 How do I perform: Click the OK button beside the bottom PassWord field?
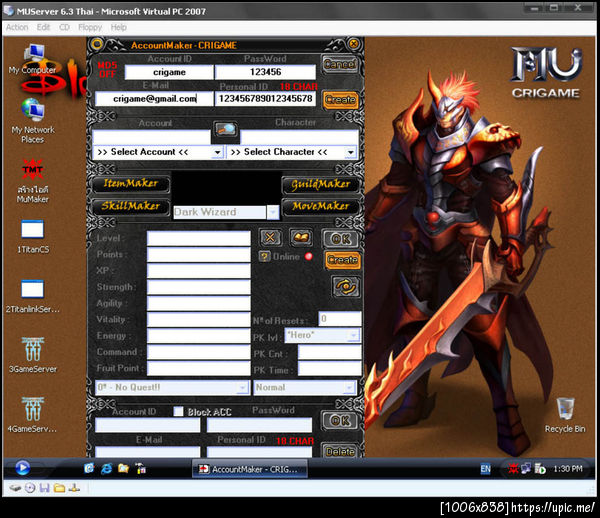coord(340,420)
